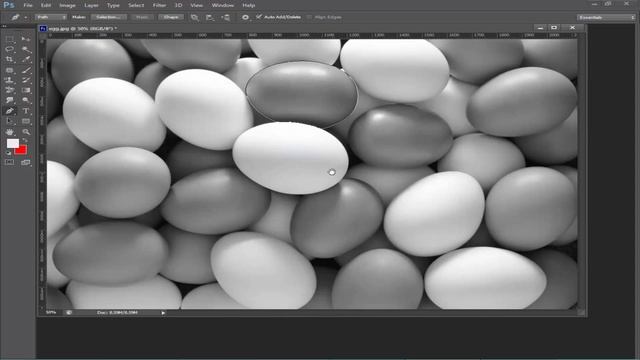Open pen options gear dropdown
640x360 pixels.
(245, 17)
